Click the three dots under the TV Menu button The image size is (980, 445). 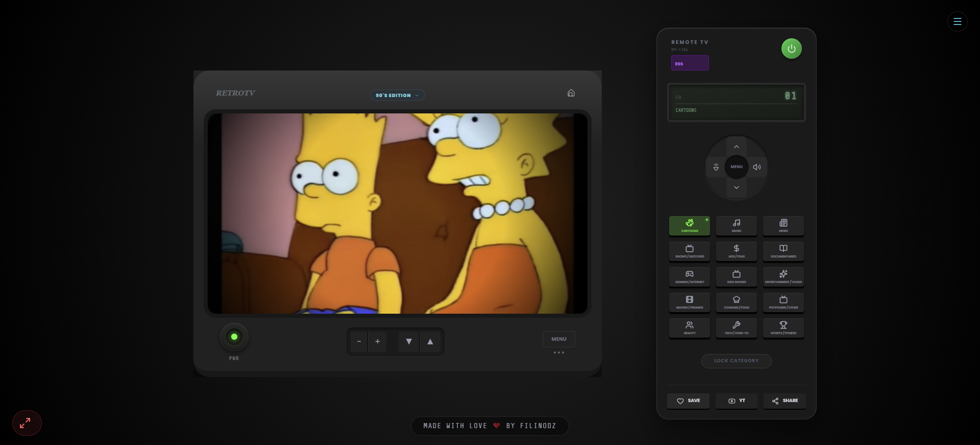(559, 353)
